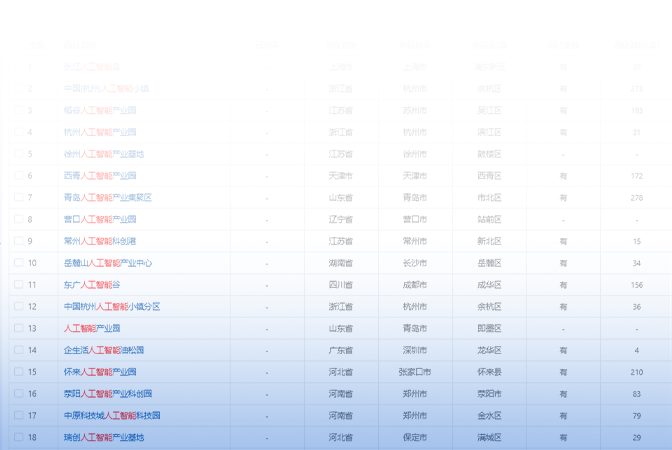The height and width of the screenshot is (450, 672).
Task: Open 中原科技城人工智能科技园 link
Action: (x=112, y=416)
